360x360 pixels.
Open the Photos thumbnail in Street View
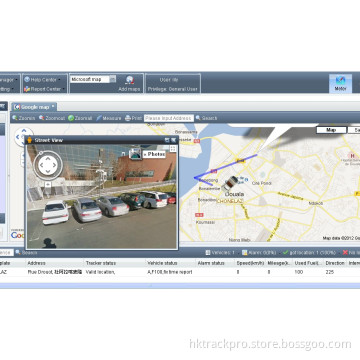point(135,153)
